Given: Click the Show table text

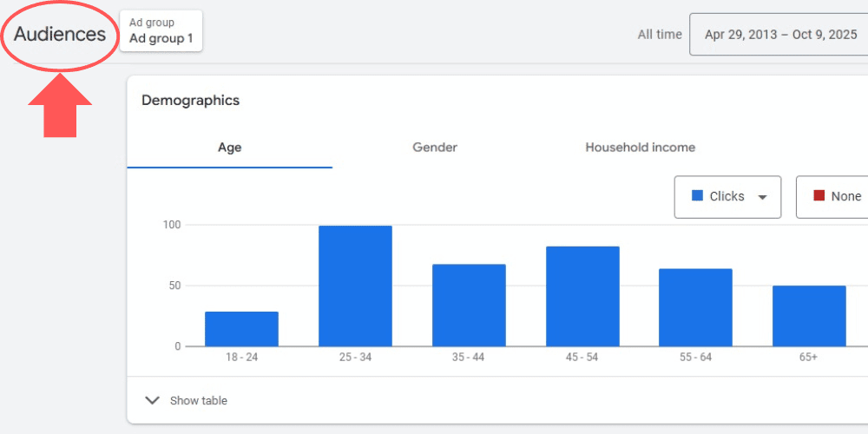Looking at the screenshot, I should [199, 400].
